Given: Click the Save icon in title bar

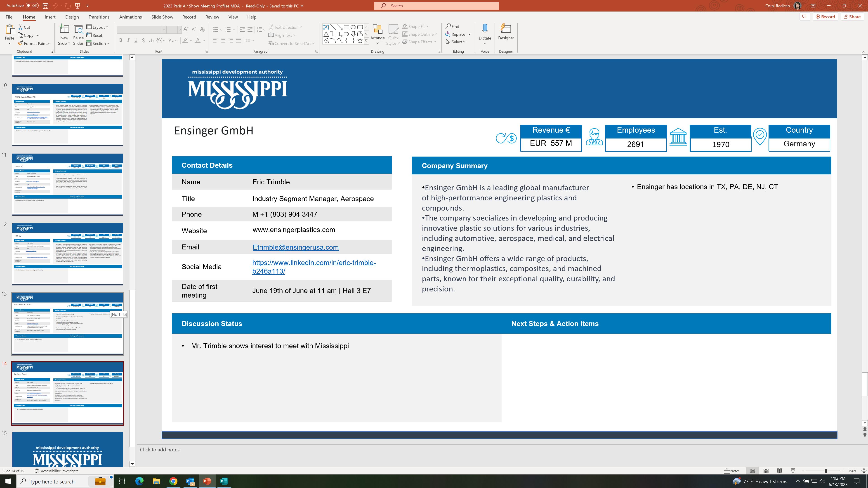Looking at the screenshot, I should (45, 6).
